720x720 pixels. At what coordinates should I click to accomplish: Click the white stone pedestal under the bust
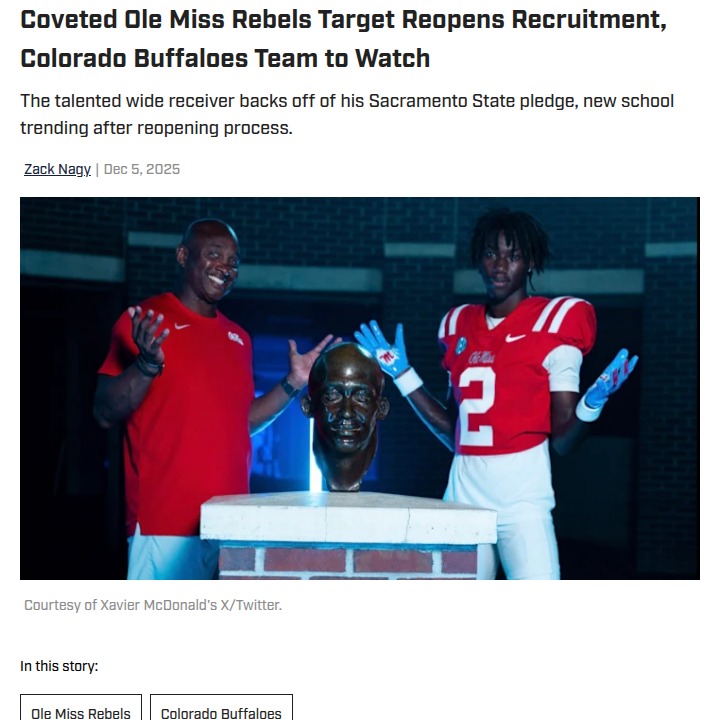tap(349, 518)
